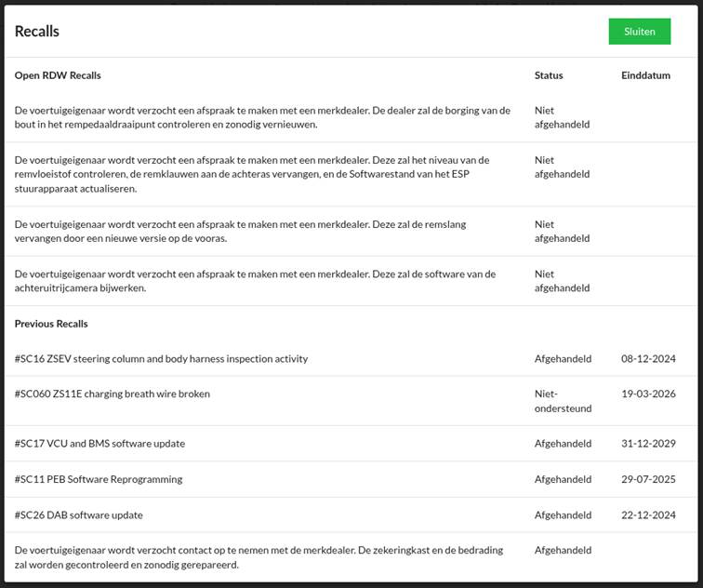Select the zekeringkast en bedrading recall row

(x=351, y=557)
